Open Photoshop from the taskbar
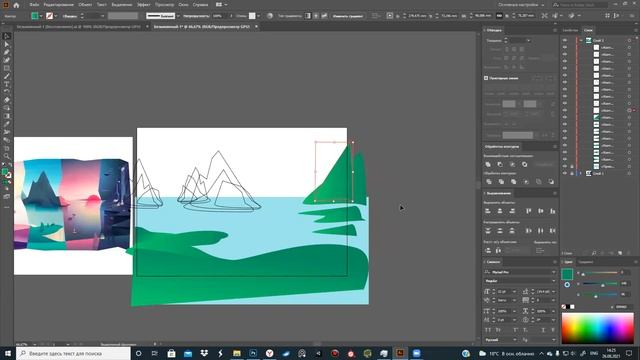This screenshot has width=640, height=360. pyautogui.click(x=253, y=353)
